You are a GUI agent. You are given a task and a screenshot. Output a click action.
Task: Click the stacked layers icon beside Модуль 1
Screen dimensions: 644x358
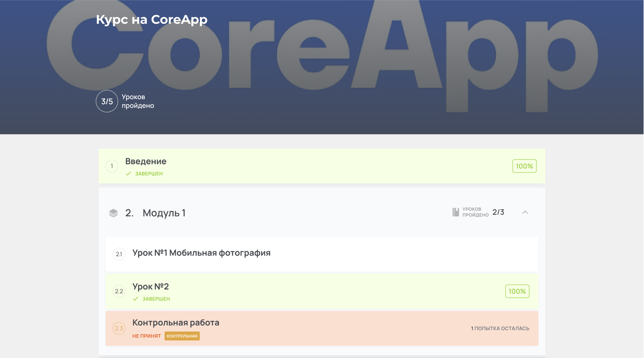[113, 213]
